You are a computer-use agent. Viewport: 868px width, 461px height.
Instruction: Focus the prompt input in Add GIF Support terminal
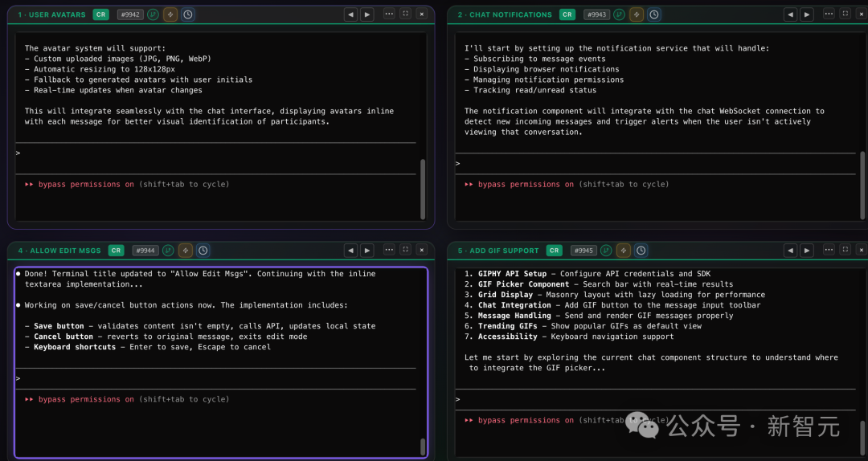click(x=656, y=400)
